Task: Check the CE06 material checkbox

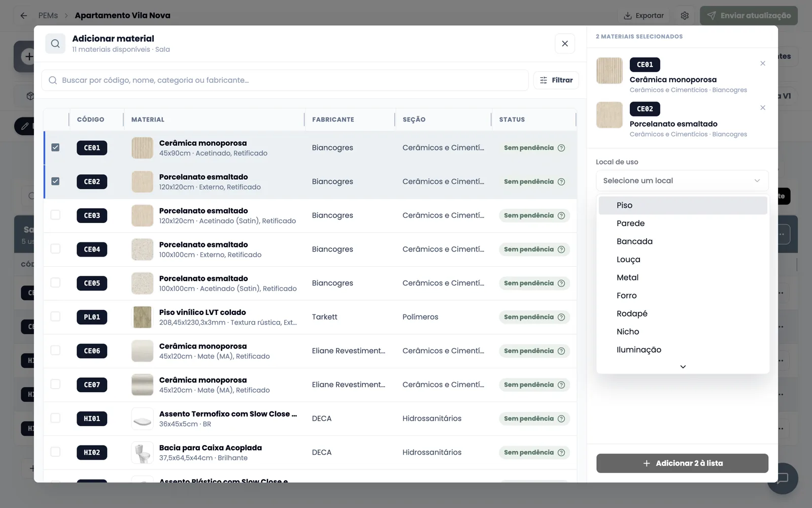Action: 55,351
